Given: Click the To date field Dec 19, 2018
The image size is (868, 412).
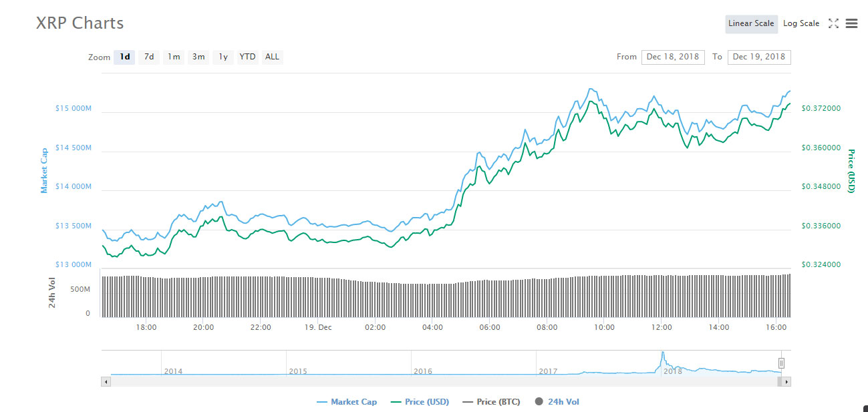Looking at the screenshot, I should point(759,57).
